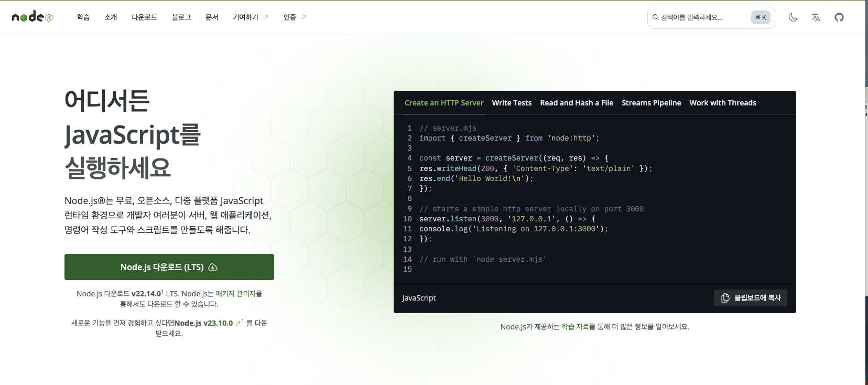Screen dimensions: 868x385
Task: Open the 문서 menu item
Action: (212, 17)
